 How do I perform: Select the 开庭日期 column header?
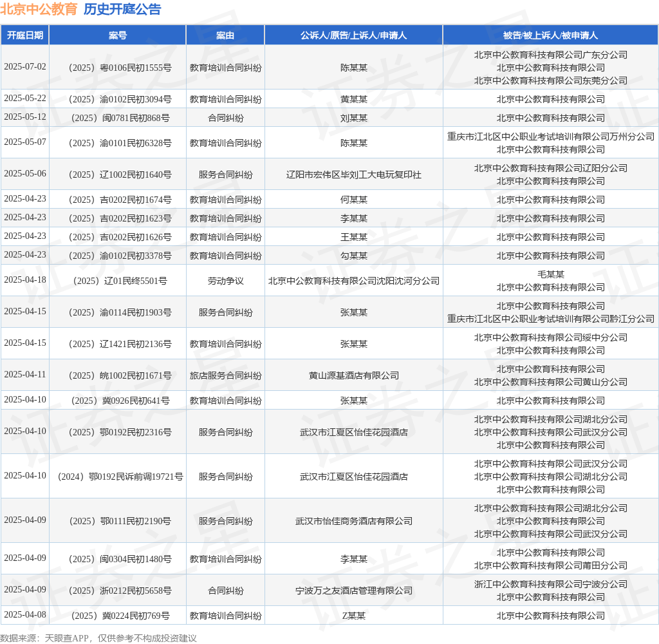(x=25, y=35)
